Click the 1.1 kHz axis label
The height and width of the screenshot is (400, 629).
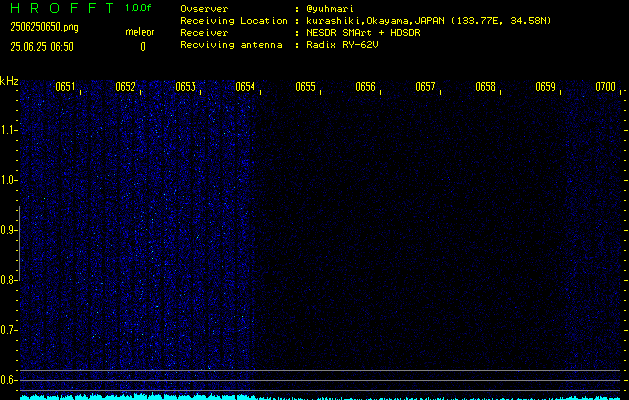[8, 130]
